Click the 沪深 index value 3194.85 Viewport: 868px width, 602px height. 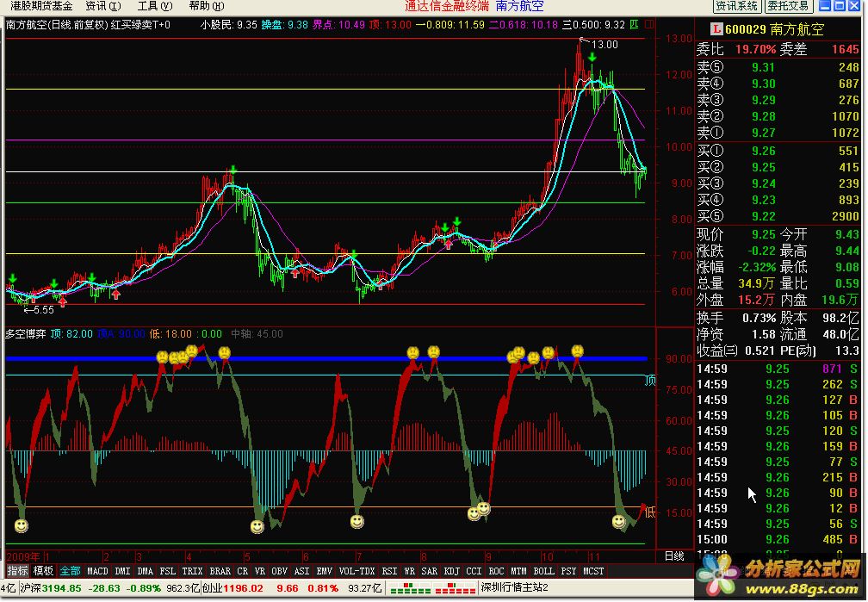[x=61, y=588]
